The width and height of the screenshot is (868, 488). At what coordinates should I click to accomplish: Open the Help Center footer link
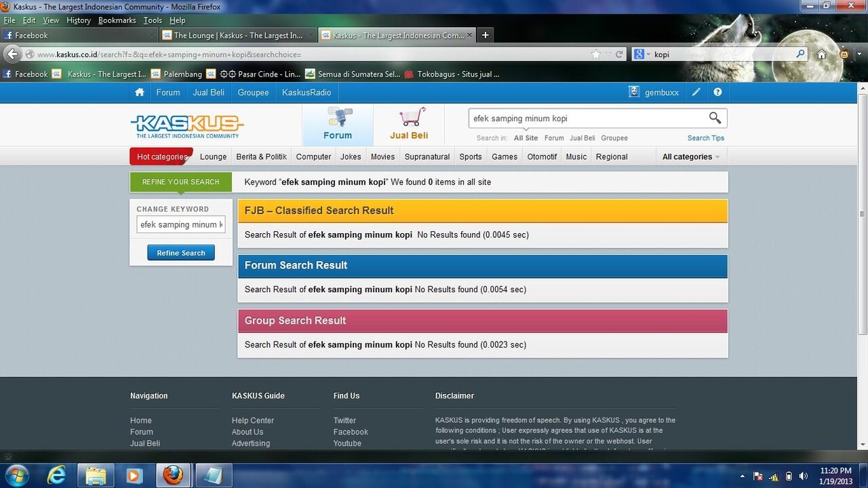(x=253, y=420)
